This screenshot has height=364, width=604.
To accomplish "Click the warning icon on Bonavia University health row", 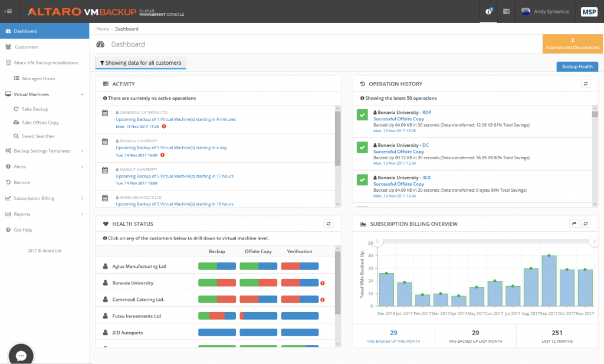I will 323,283.
